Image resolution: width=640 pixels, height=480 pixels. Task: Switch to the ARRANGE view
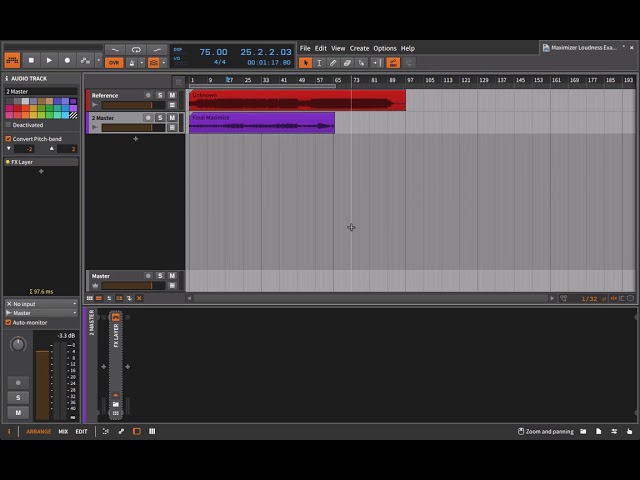point(39,431)
